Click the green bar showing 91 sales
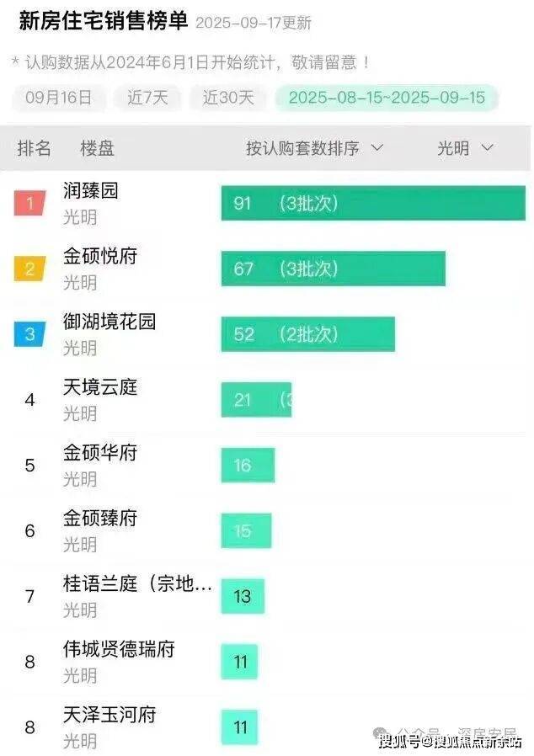The height and width of the screenshot is (756, 534). click(373, 204)
